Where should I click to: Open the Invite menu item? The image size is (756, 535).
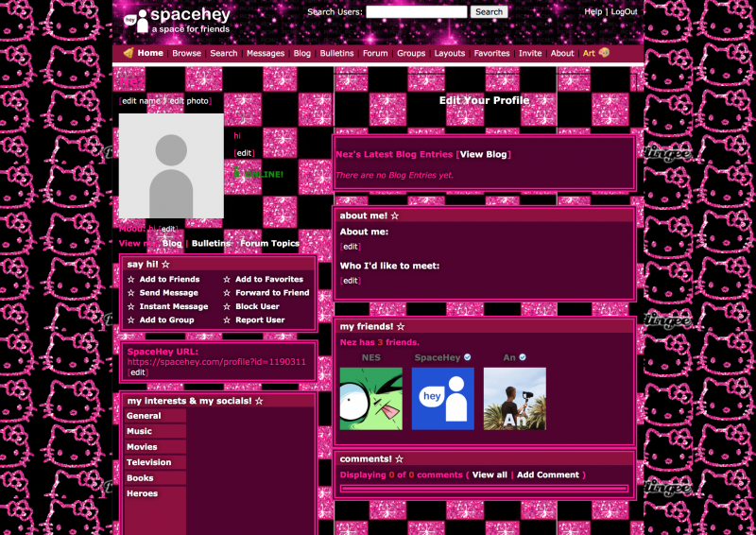point(530,53)
